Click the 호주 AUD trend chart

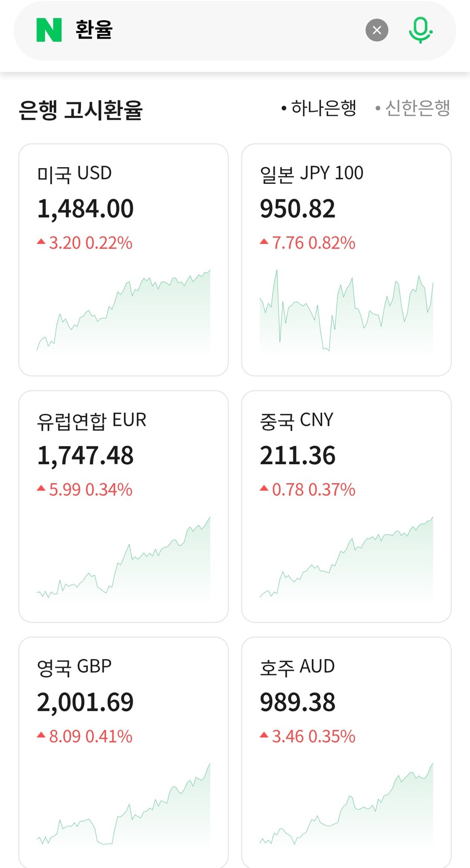(346, 805)
